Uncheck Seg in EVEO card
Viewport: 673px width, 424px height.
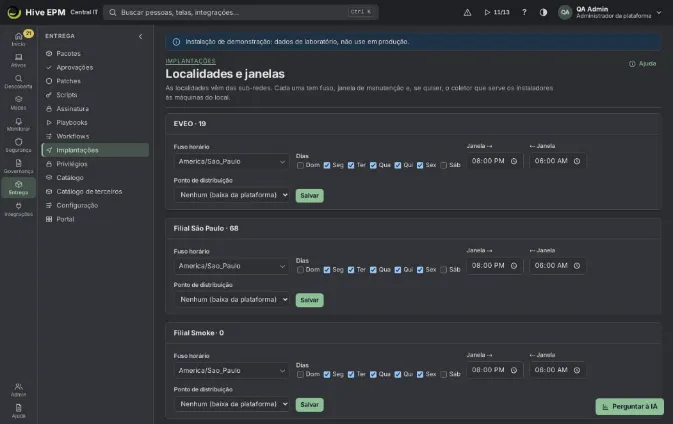(327, 165)
